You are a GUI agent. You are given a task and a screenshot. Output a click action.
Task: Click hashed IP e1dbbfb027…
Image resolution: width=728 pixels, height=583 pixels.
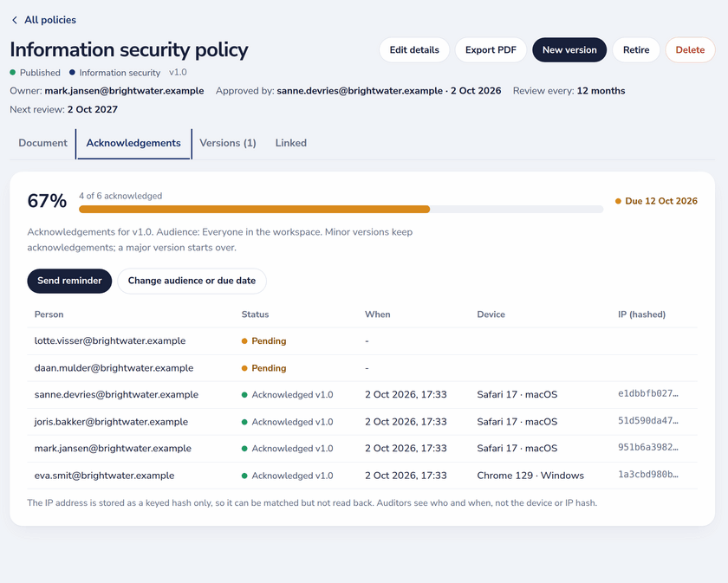pos(648,393)
